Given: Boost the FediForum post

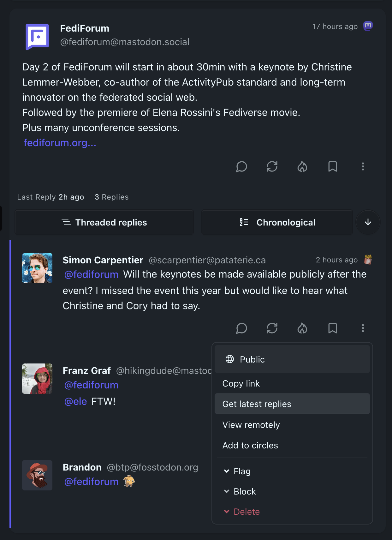Looking at the screenshot, I should point(272,166).
